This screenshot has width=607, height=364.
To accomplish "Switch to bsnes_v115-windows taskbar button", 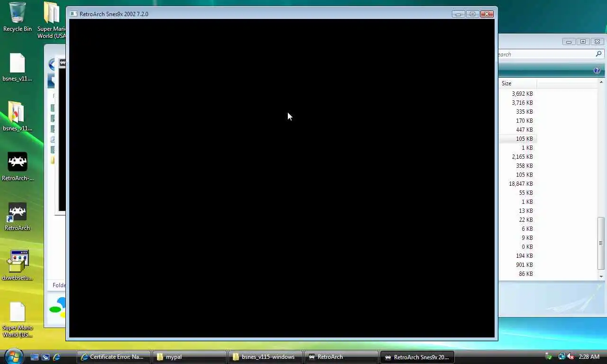I will point(265,357).
